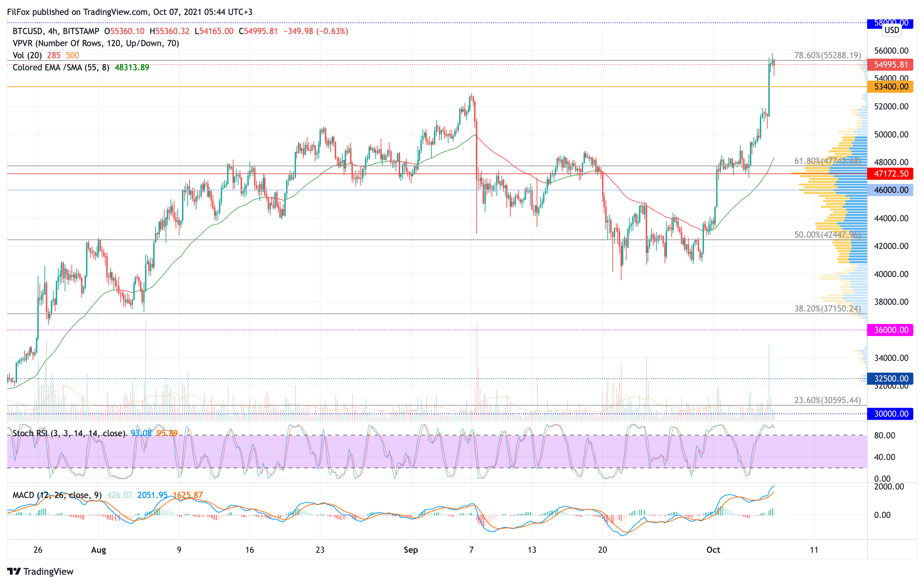The height and width of the screenshot is (584, 924).
Task: Select the Colored EMA/SMA indicator legend
Action: [x=61, y=67]
